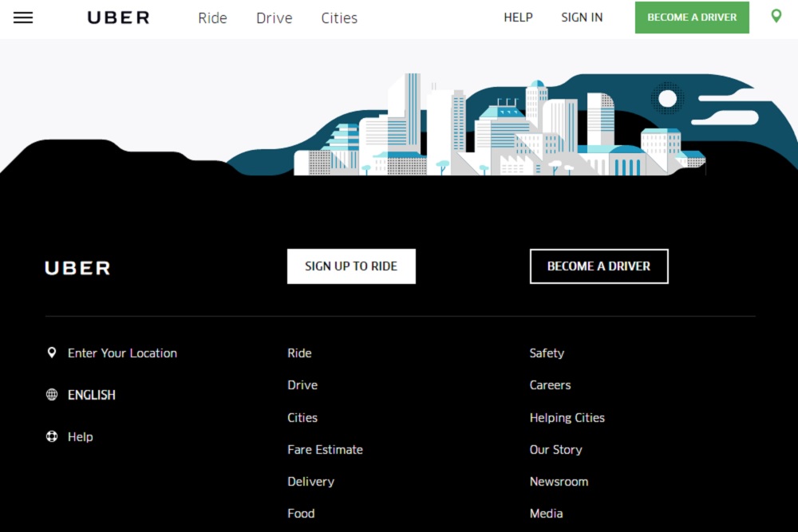The width and height of the screenshot is (798, 532).
Task: Click the SIGN UP TO RIDE button
Action: (x=351, y=266)
